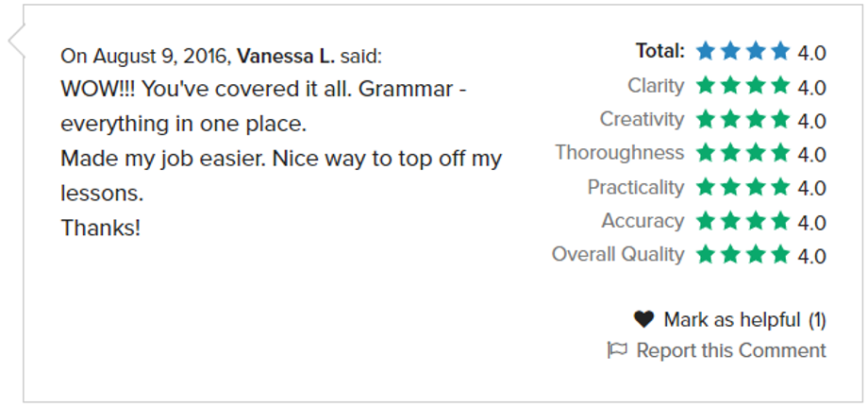
Task: Click the heart icon to mark helpful
Action: click(643, 319)
